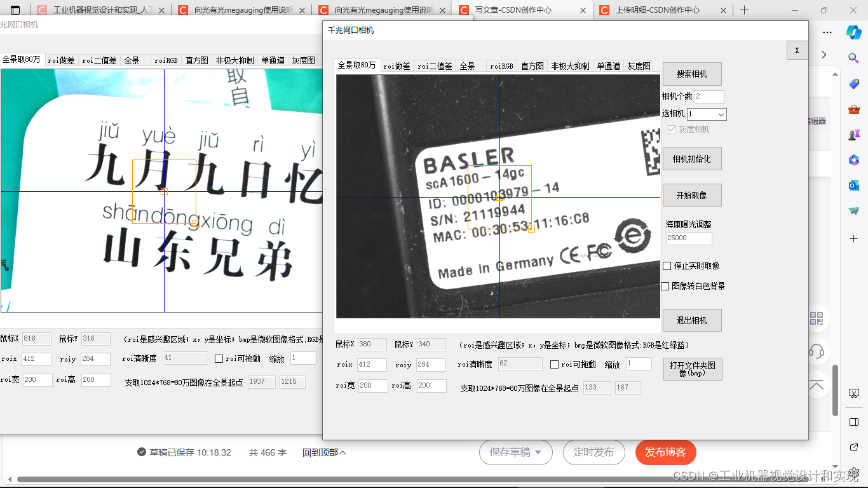Open sidebar settings gear icon
This screenshot has width=868, height=488.
click(x=854, y=473)
